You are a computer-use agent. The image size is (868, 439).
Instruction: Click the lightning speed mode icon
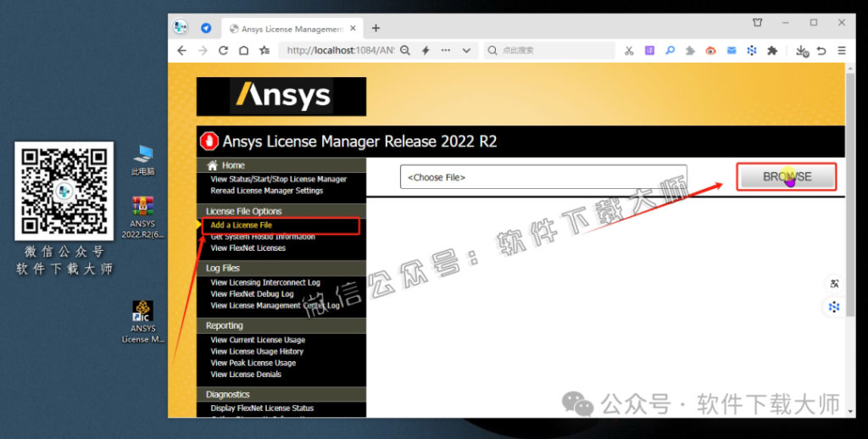tap(426, 50)
